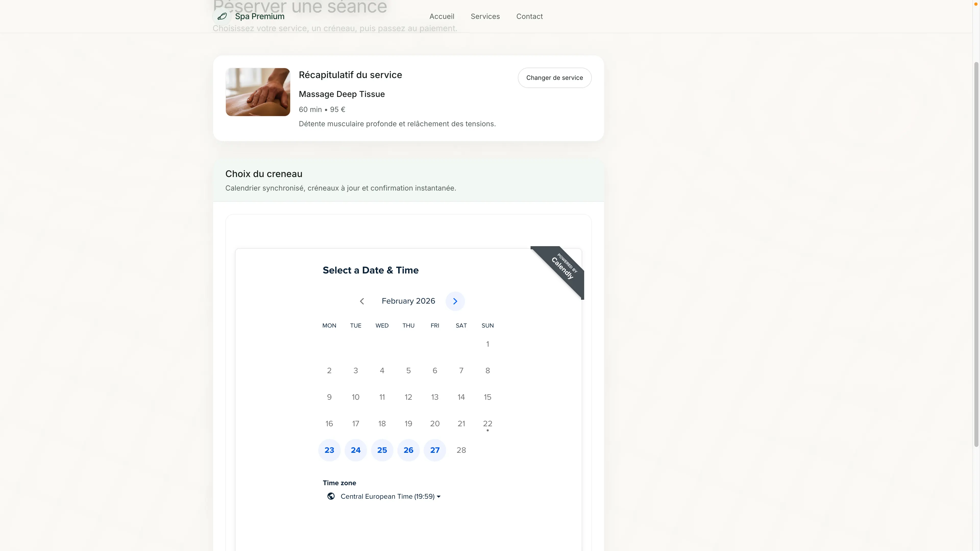
Task: Select February 24 in the calendar
Action: (355, 450)
